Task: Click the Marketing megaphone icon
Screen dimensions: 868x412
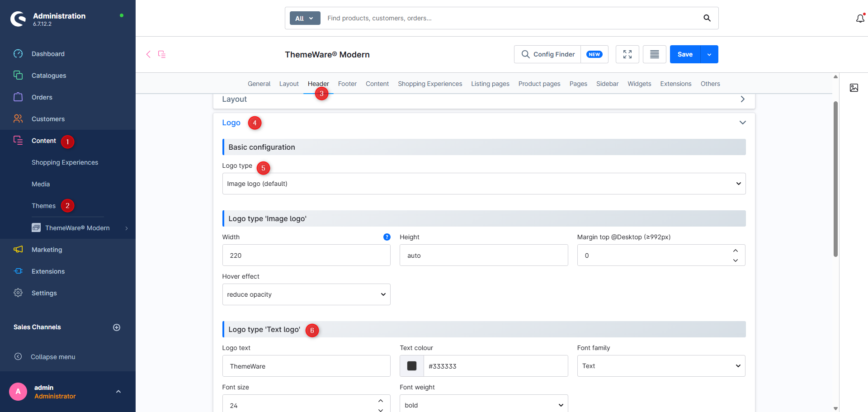Action: (x=18, y=250)
